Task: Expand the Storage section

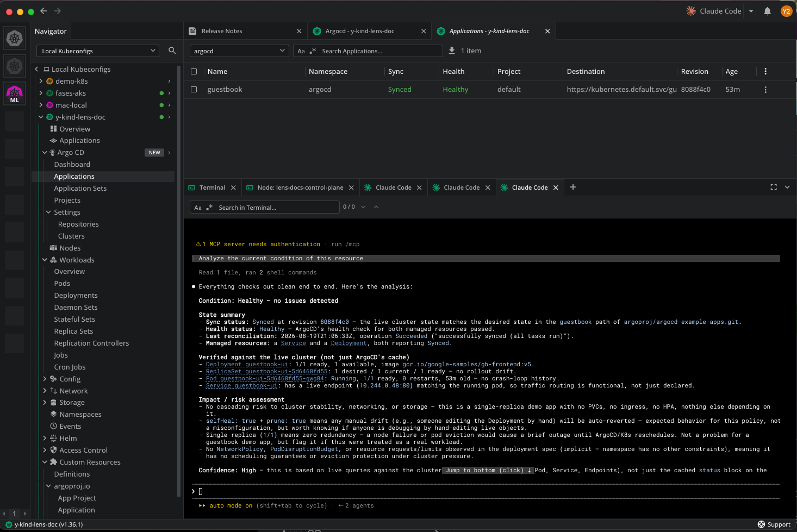Action: [x=45, y=403]
